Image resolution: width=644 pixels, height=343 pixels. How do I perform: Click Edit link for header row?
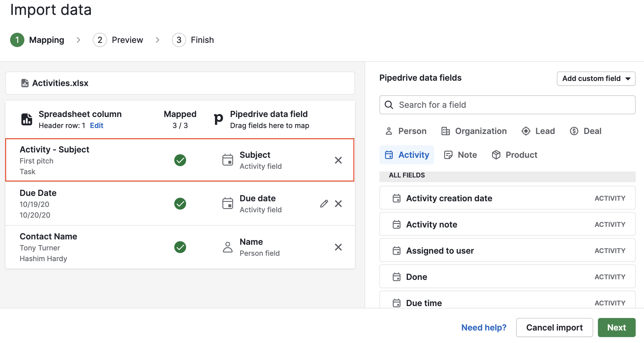pyautogui.click(x=97, y=126)
